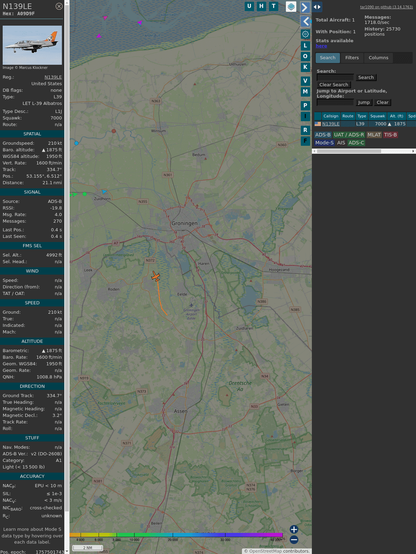The image size is (416, 554).
Task: Sort table by Squawk column
Action: pyautogui.click(x=377, y=116)
